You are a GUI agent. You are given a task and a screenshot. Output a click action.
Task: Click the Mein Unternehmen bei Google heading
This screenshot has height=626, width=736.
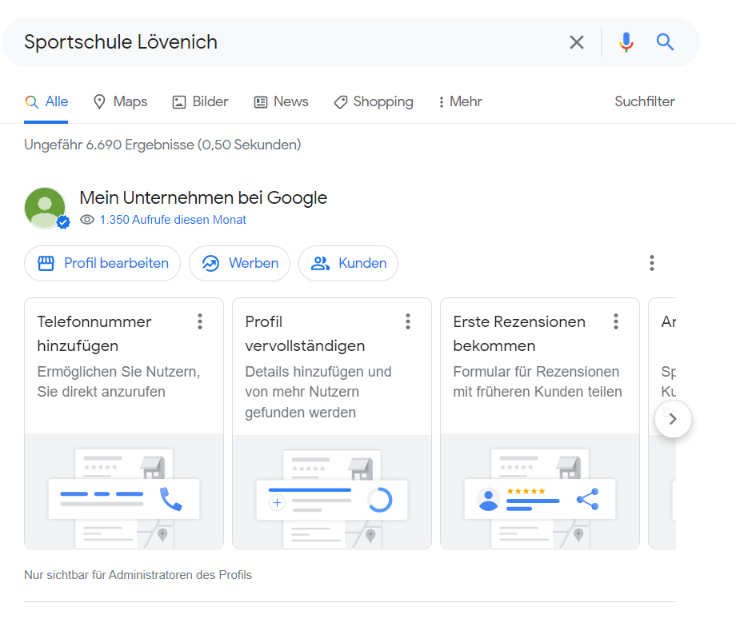(x=203, y=198)
